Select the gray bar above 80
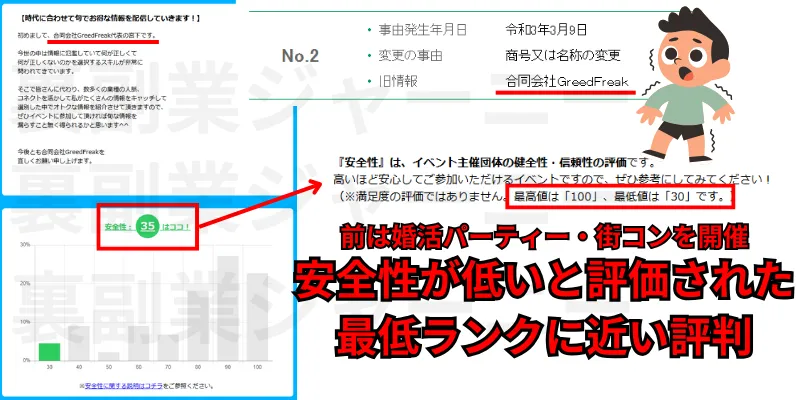The height and width of the screenshot is (400, 800). (x=198, y=327)
